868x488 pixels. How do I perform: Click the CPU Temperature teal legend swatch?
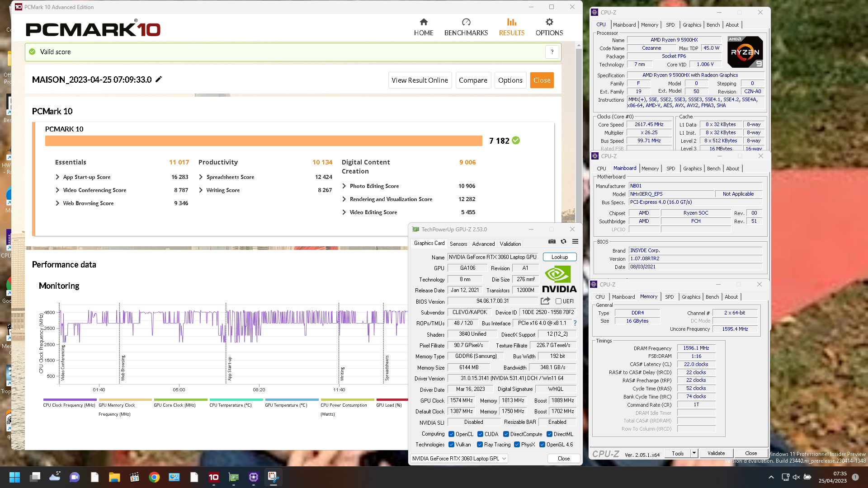pyautogui.click(x=236, y=400)
